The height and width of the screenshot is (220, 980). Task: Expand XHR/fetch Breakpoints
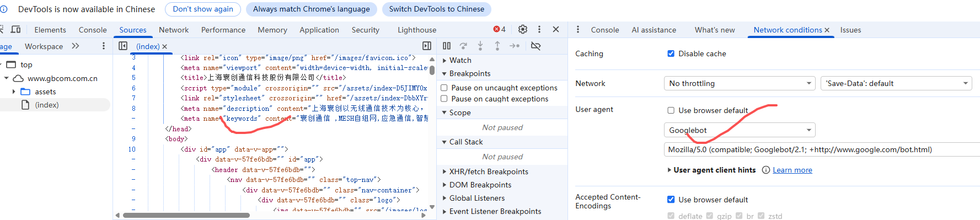click(x=445, y=171)
